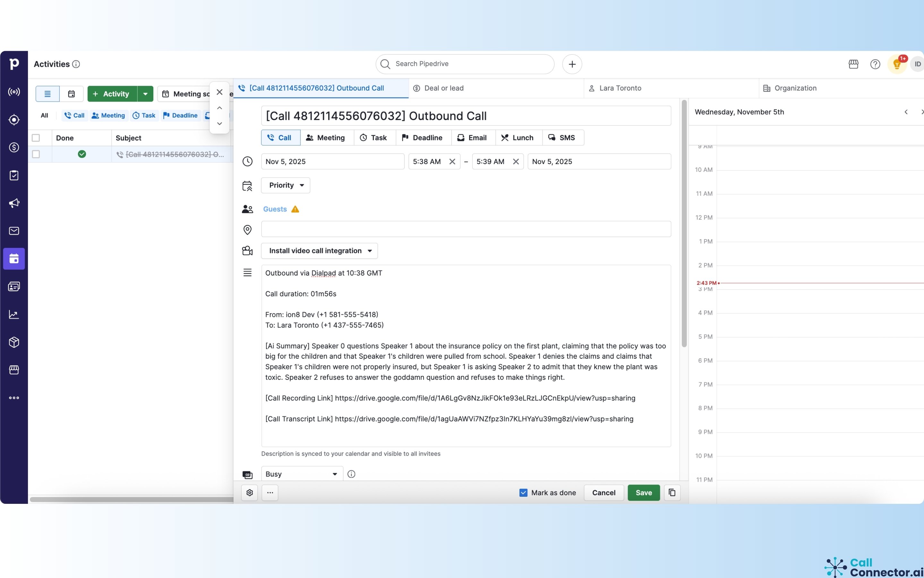Open Mail envelope icon in sidebar
This screenshot has width=924, height=578.
pos(14,231)
